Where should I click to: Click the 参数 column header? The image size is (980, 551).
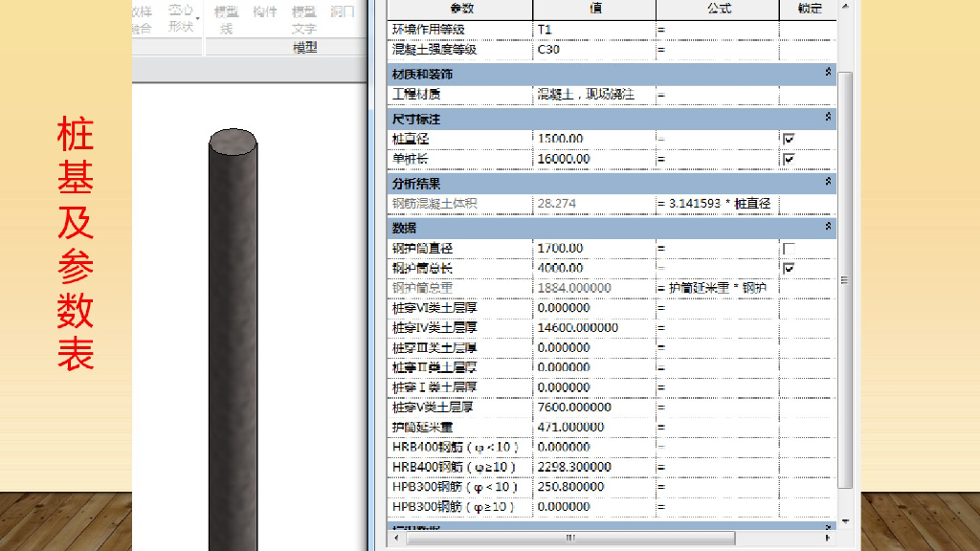(x=461, y=8)
